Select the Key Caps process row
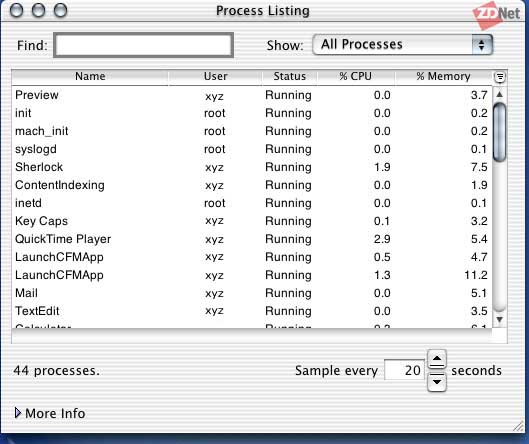Viewport: 529px width, 444px height. [x=252, y=221]
